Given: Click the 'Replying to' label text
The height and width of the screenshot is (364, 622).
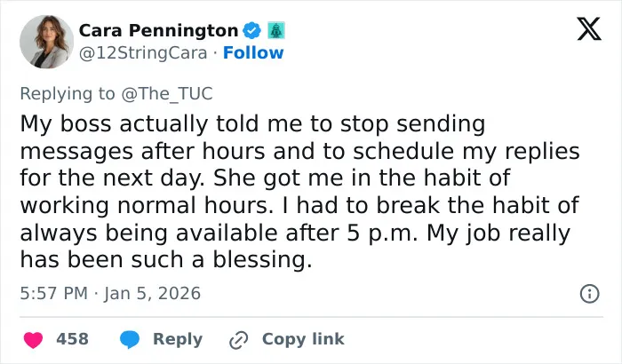Looking at the screenshot, I should tap(68, 94).
